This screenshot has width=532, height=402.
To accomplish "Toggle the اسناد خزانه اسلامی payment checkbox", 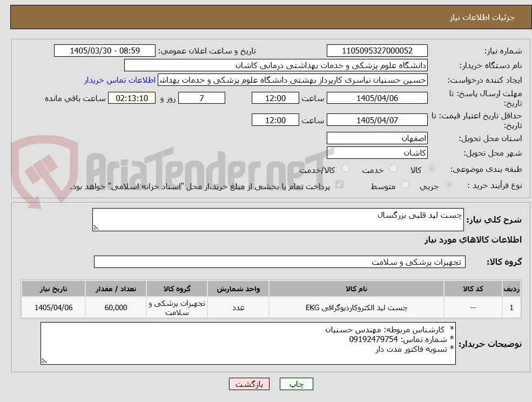I will pos(339,185).
